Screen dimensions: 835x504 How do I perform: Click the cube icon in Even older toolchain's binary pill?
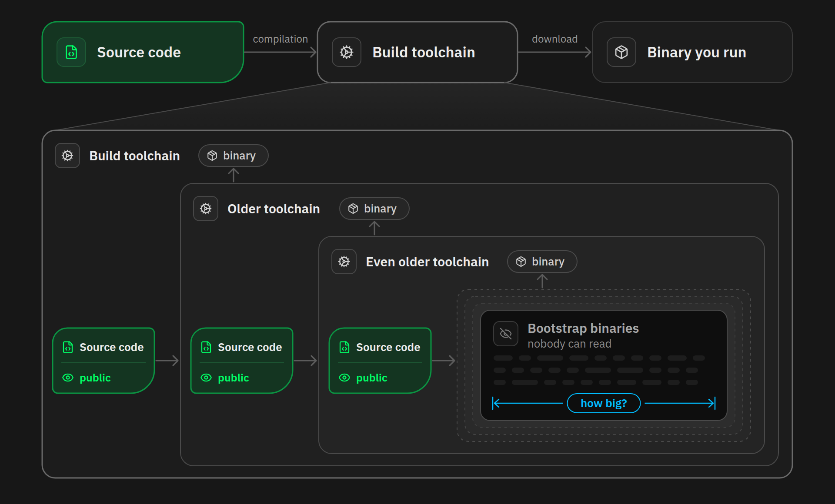pos(521,262)
